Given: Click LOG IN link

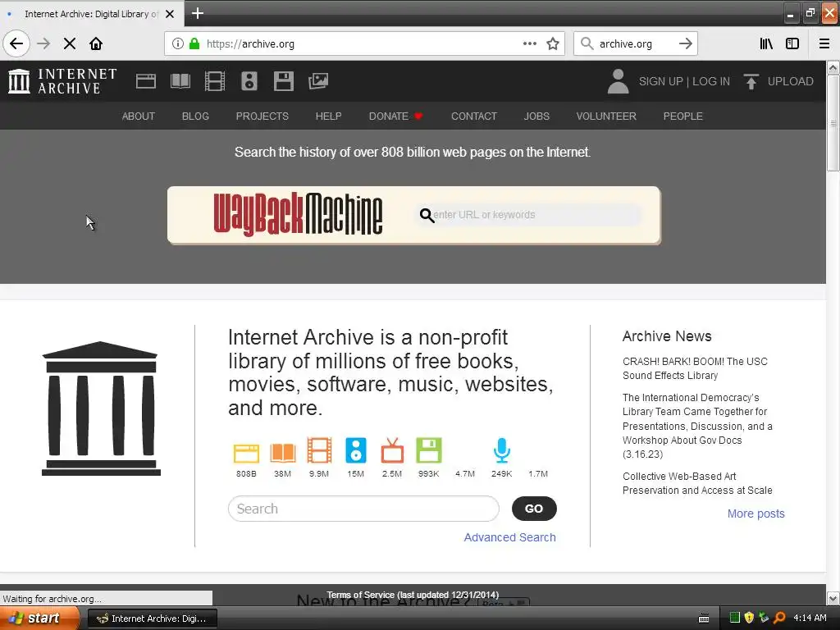Looking at the screenshot, I should (x=711, y=81).
